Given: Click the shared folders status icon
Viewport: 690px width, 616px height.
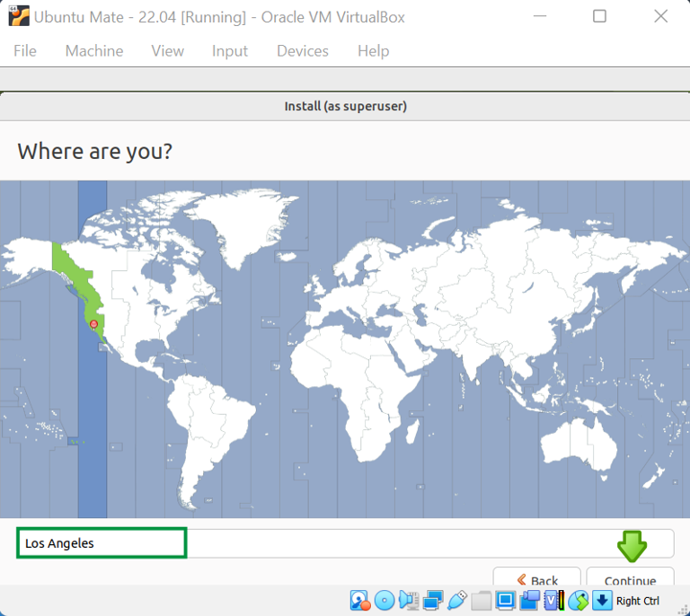Looking at the screenshot, I should pos(481,601).
